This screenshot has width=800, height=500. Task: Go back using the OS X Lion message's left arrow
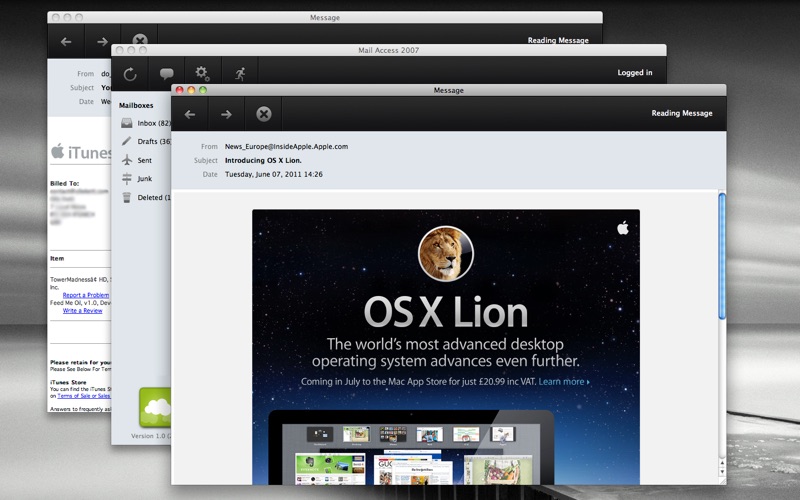[190, 114]
